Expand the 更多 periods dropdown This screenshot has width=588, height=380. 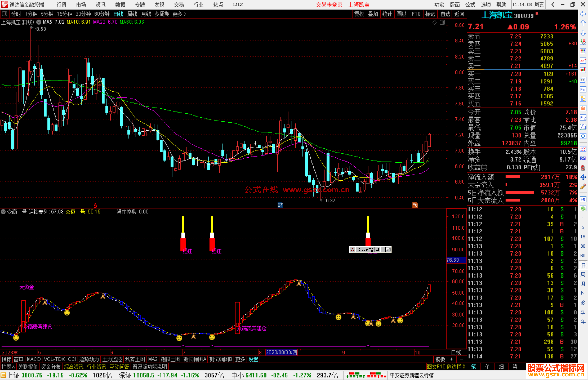click(x=179, y=14)
